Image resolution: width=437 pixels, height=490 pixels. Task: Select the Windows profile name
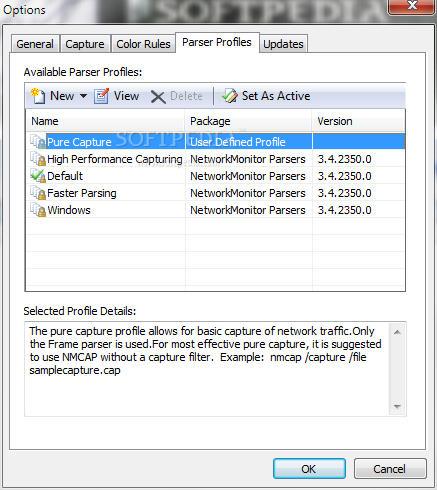[69, 210]
